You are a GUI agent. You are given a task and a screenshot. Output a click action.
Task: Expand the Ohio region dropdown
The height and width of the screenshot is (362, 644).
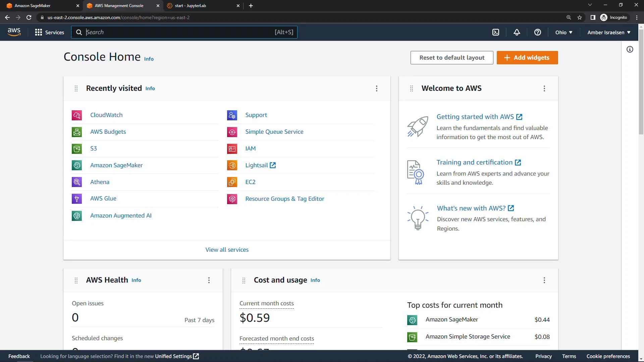[x=563, y=32]
